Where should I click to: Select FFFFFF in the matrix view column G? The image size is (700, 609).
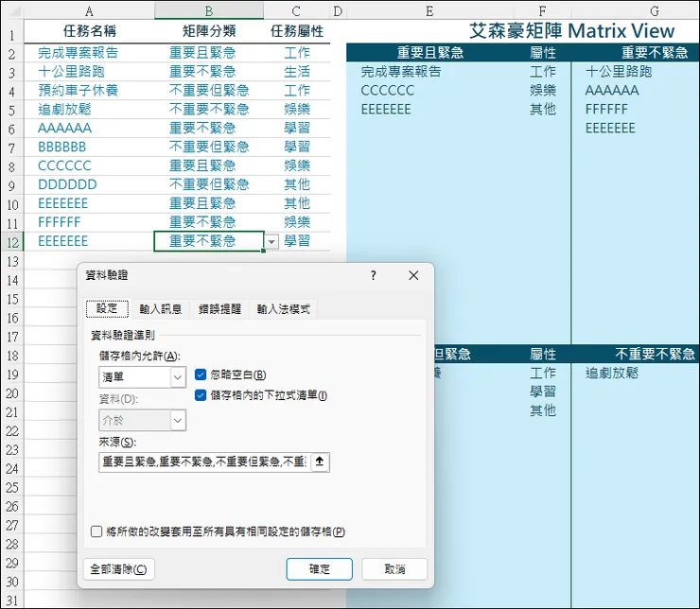point(606,110)
